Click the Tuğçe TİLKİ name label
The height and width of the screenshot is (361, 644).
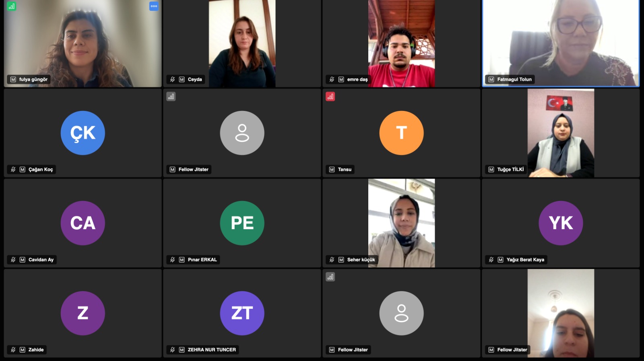[510, 170]
